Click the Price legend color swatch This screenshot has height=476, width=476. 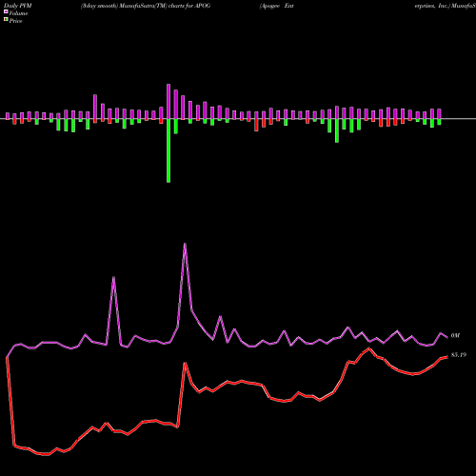tap(6, 19)
